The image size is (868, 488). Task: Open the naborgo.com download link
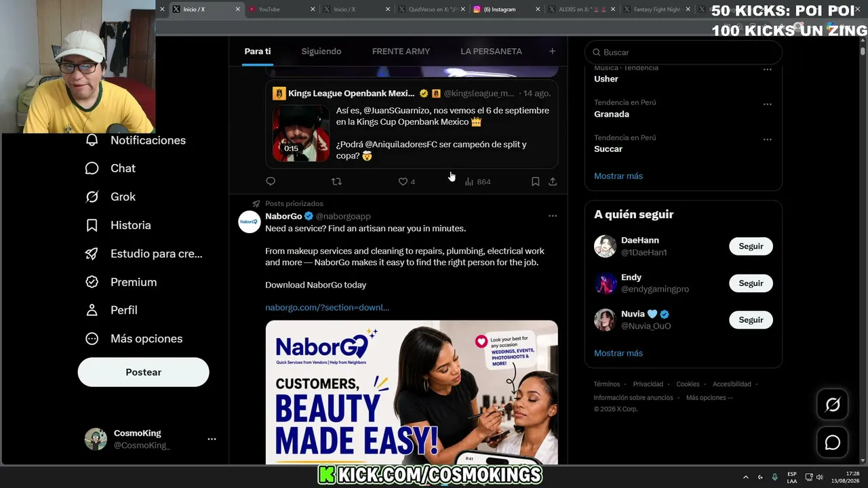pyautogui.click(x=327, y=308)
